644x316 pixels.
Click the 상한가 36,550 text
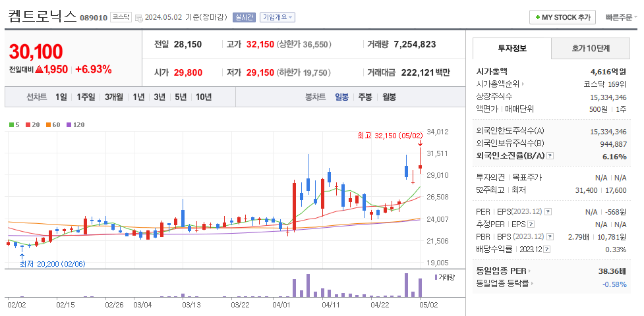tap(305, 44)
